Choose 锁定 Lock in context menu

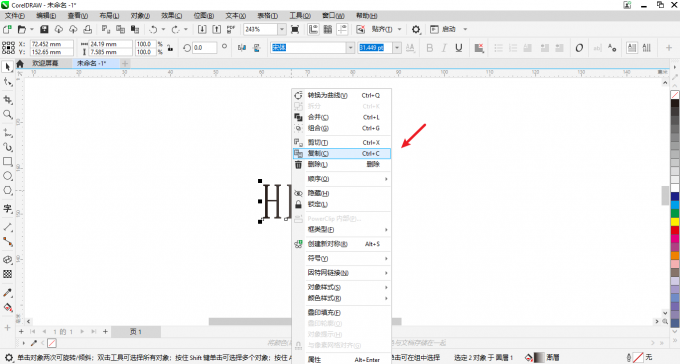tap(342, 204)
